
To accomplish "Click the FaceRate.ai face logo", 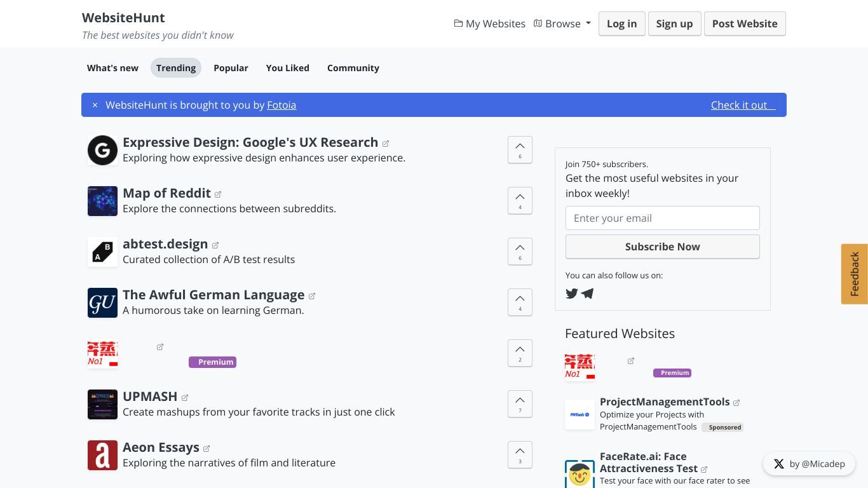I will coord(580,473).
